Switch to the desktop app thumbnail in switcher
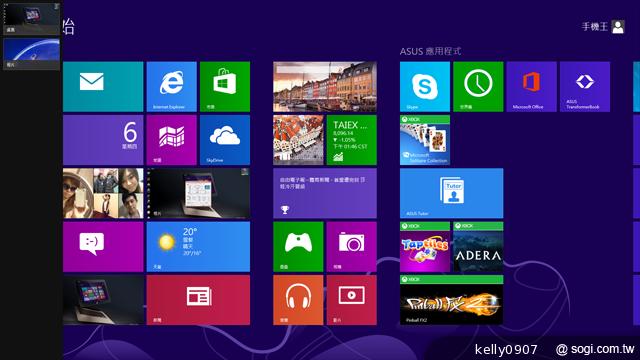The height and width of the screenshot is (360, 640). coord(31,19)
